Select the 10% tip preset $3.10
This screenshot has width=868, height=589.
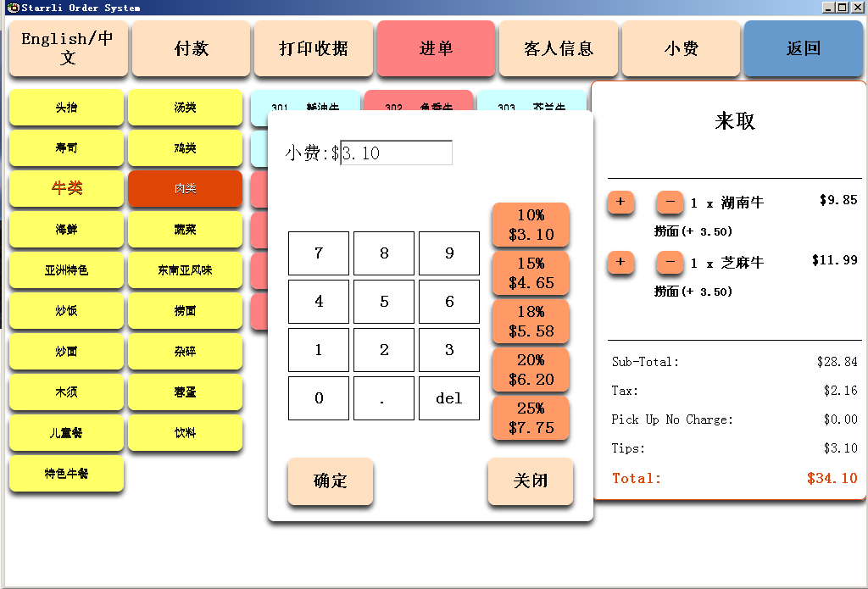tap(531, 225)
